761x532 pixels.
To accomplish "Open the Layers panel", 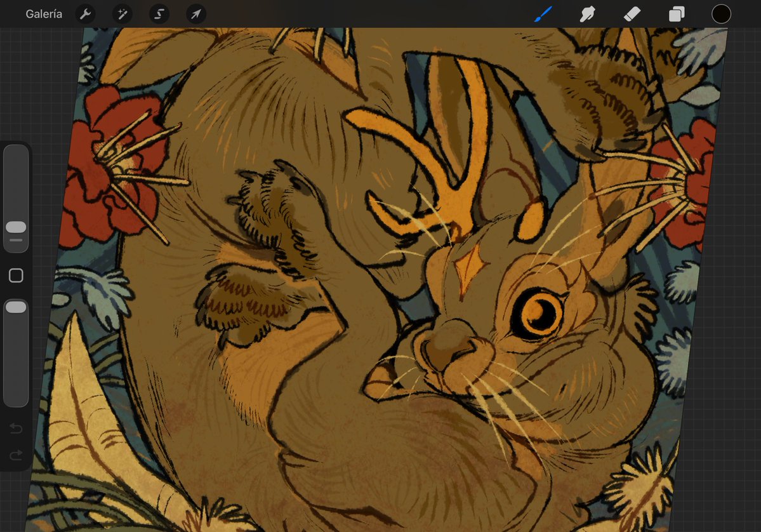I will (x=677, y=14).
